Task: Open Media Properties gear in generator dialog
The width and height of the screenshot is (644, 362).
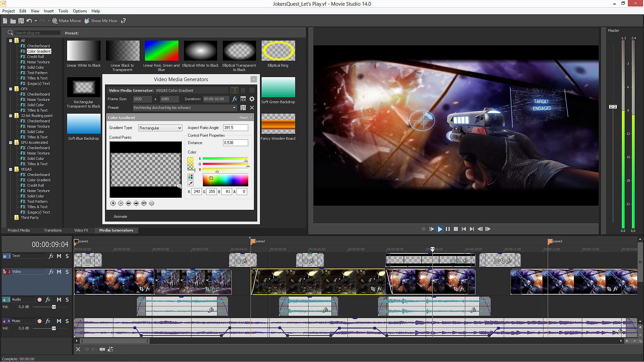Action: (252, 99)
